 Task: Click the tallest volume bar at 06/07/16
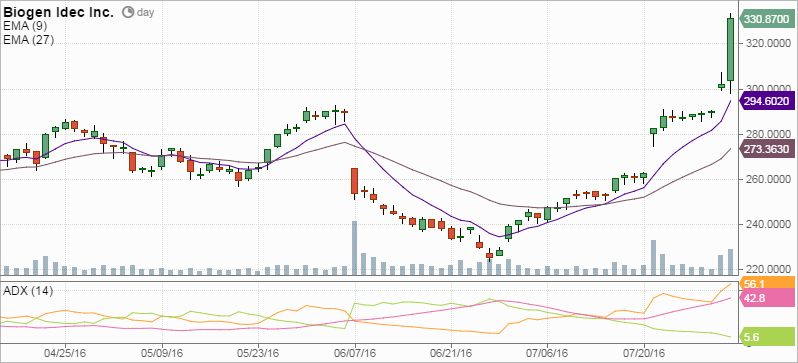click(355, 248)
